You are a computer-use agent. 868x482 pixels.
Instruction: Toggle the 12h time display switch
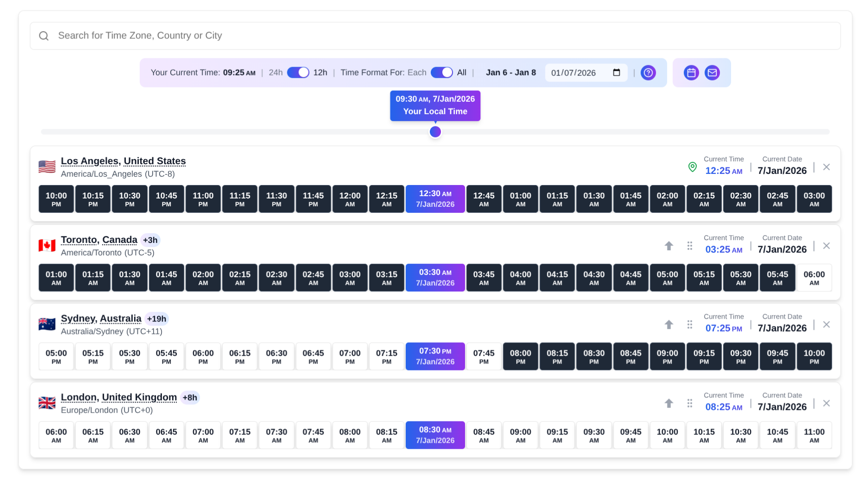[298, 73]
